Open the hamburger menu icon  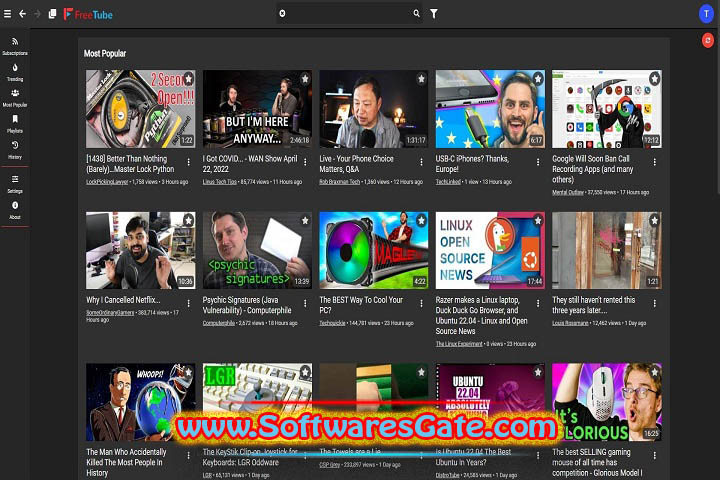[7, 14]
